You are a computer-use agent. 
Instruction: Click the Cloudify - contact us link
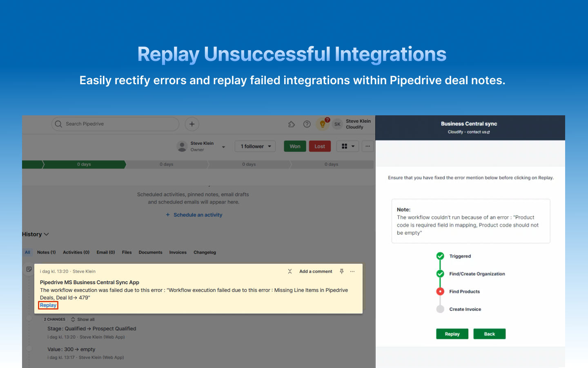tap(469, 132)
